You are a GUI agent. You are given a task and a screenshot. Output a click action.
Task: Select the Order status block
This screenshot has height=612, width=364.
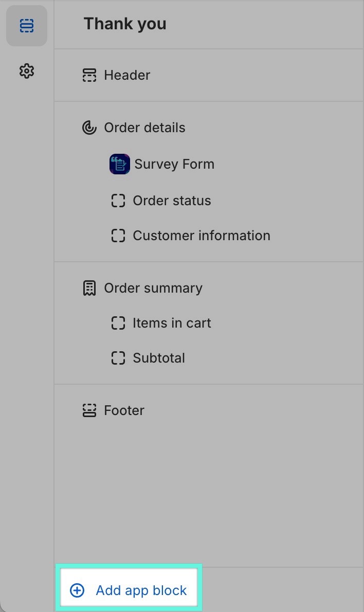pos(172,201)
